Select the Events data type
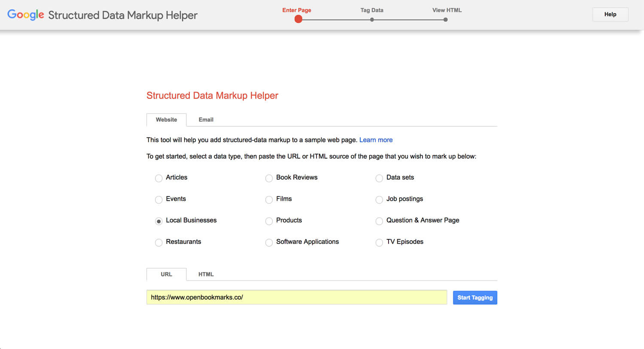Image resolution: width=644 pixels, height=349 pixels. pyautogui.click(x=159, y=199)
